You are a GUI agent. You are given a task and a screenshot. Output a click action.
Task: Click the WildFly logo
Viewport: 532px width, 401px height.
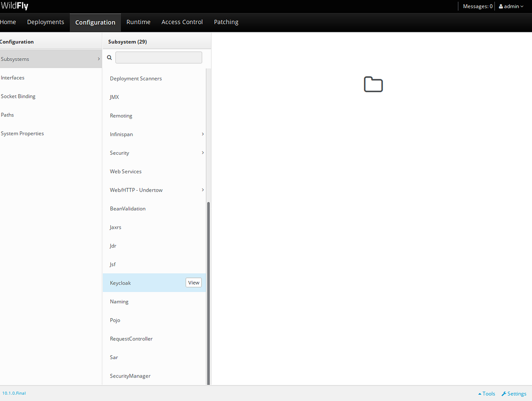click(x=15, y=6)
